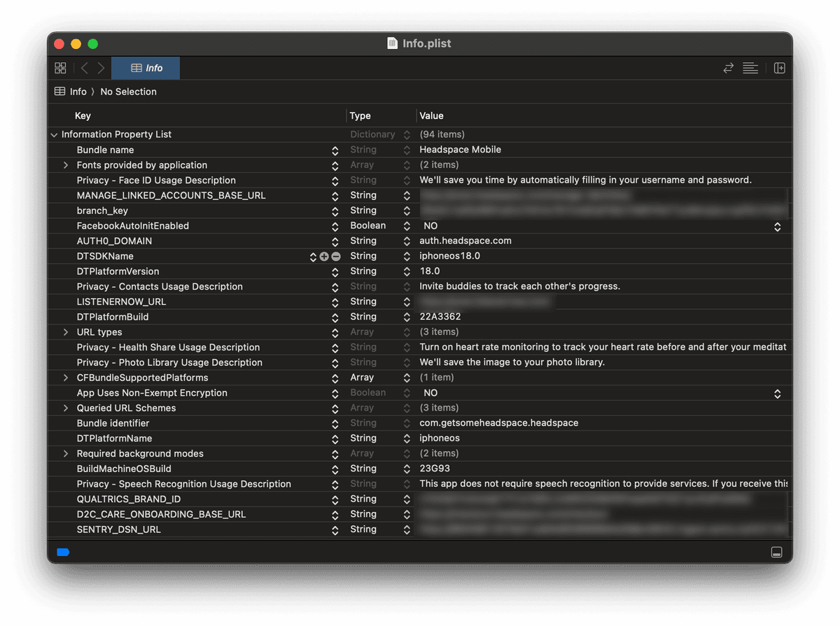Click the minus button on DTSDKName row
Image resolution: width=840 pixels, height=626 pixels.
point(336,257)
